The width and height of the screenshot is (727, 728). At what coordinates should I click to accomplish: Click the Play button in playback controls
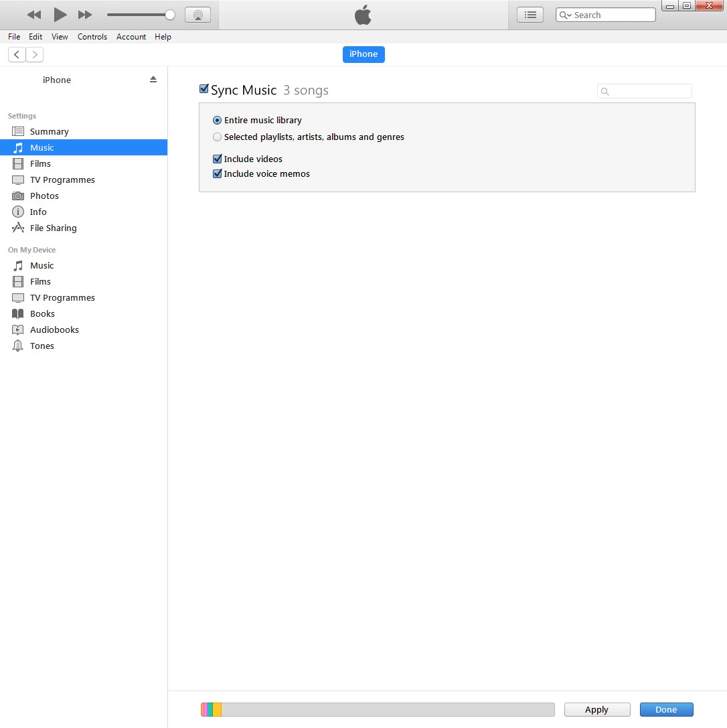click(60, 15)
